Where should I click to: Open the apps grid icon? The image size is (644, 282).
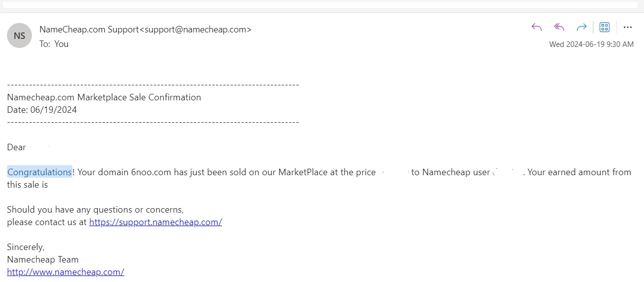click(x=605, y=27)
